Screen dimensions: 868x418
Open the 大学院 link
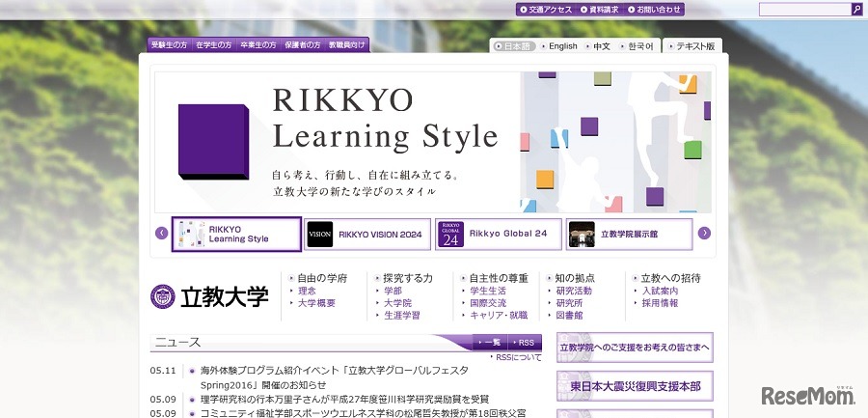(x=397, y=303)
